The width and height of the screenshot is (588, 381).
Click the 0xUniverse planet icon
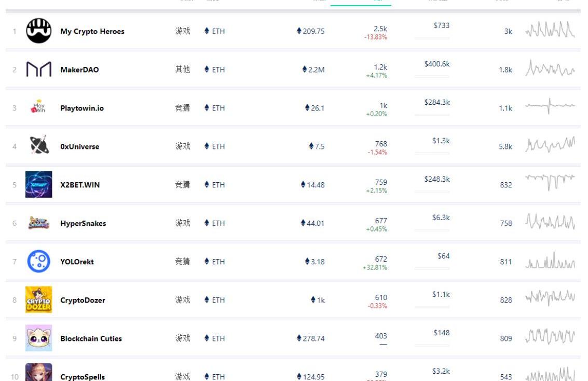coord(39,146)
